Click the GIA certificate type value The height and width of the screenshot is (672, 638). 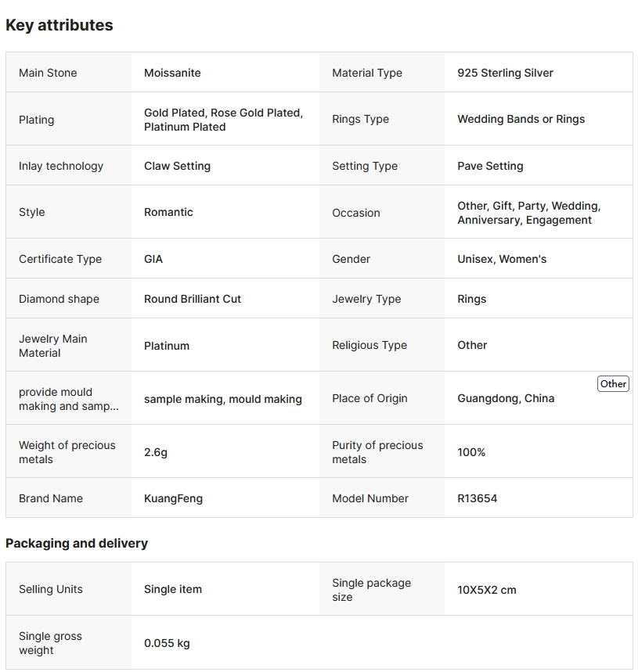point(153,259)
